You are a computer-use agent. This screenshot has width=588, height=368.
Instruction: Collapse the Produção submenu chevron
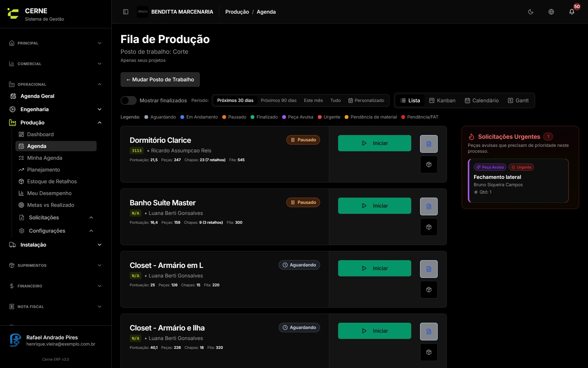[100, 123]
